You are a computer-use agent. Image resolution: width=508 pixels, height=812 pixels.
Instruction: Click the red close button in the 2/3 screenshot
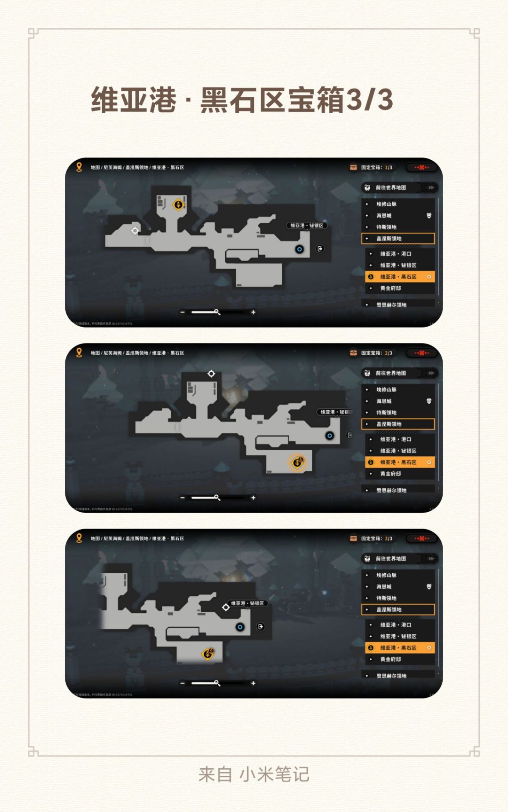click(421, 353)
